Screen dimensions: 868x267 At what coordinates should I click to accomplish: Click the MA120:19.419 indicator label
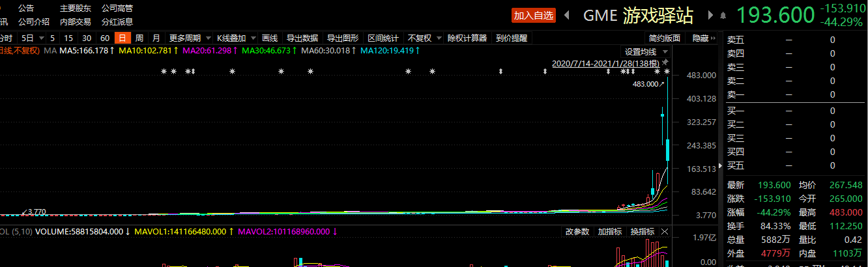[390, 50]
